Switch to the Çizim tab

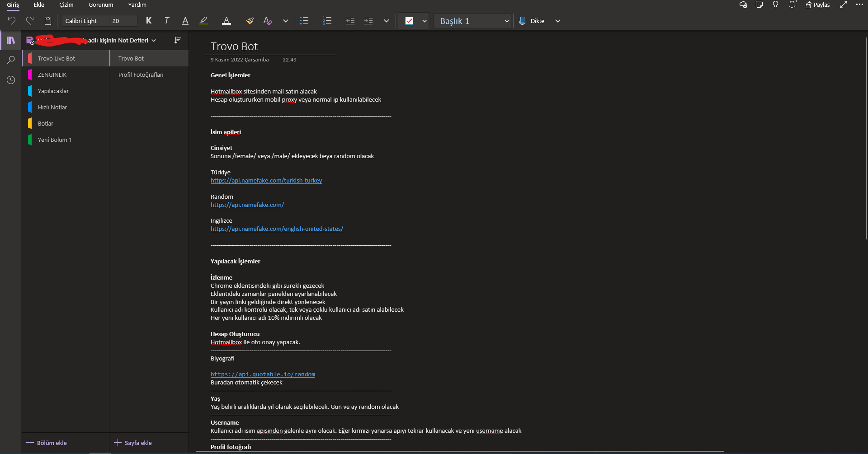[x=66, y=5]
